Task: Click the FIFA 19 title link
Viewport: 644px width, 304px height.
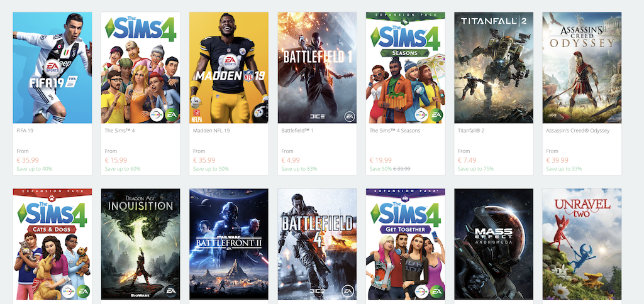Action: (x=24, y=131)
